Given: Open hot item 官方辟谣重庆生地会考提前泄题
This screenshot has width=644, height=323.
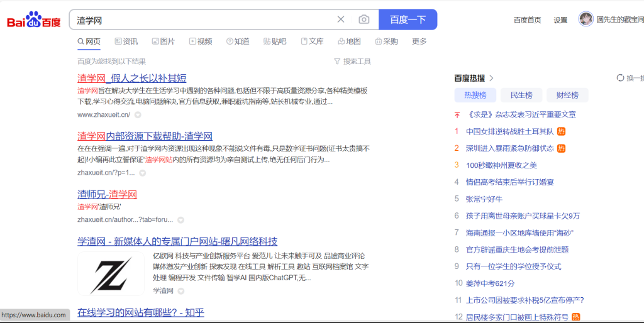Looking at the screenshot, I should [517, 249].
